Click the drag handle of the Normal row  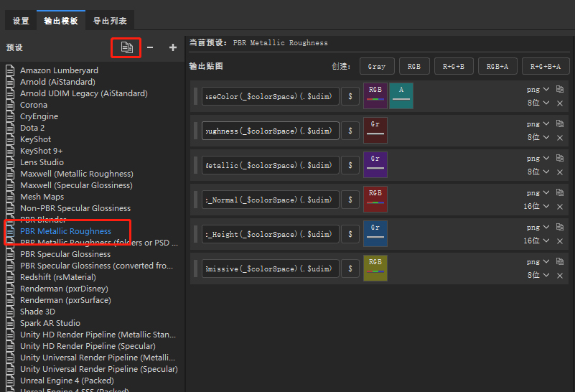pyautogui.click(x=195, y=200)
